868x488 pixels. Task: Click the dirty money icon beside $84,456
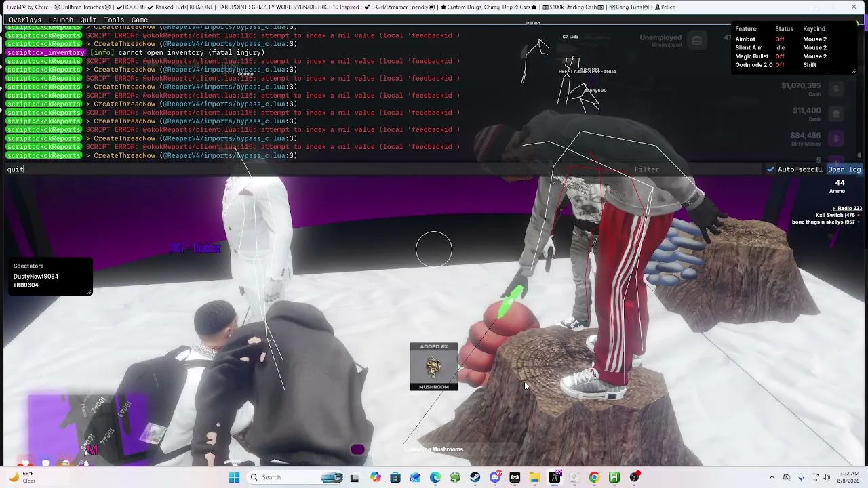(x=836, y=138)
